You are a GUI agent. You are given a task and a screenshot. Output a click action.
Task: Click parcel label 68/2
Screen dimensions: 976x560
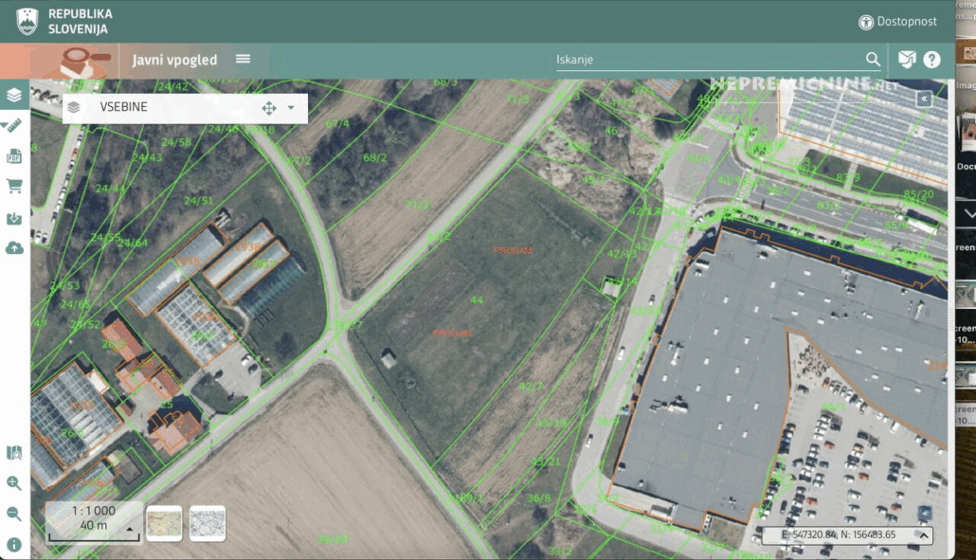click(374, 158)
